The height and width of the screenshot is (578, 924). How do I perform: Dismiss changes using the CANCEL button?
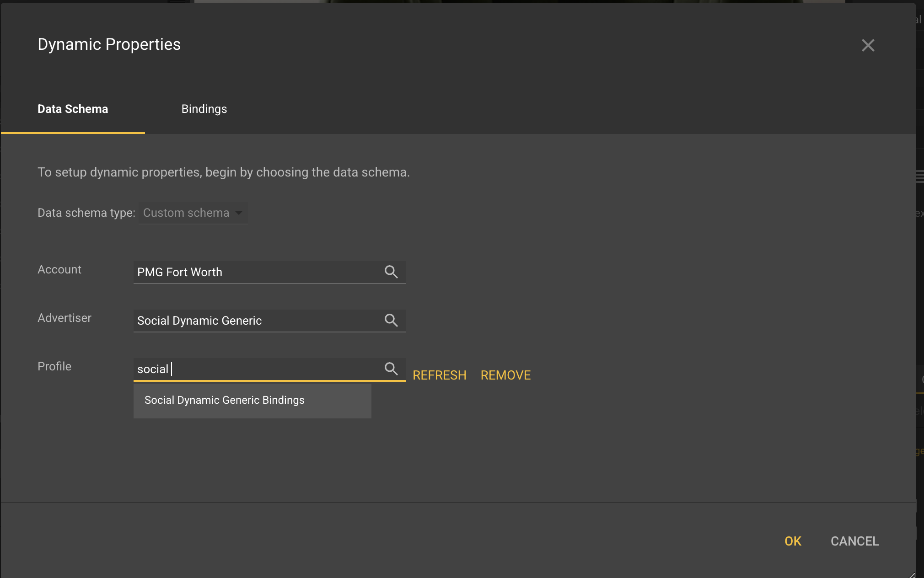[854, 541]
